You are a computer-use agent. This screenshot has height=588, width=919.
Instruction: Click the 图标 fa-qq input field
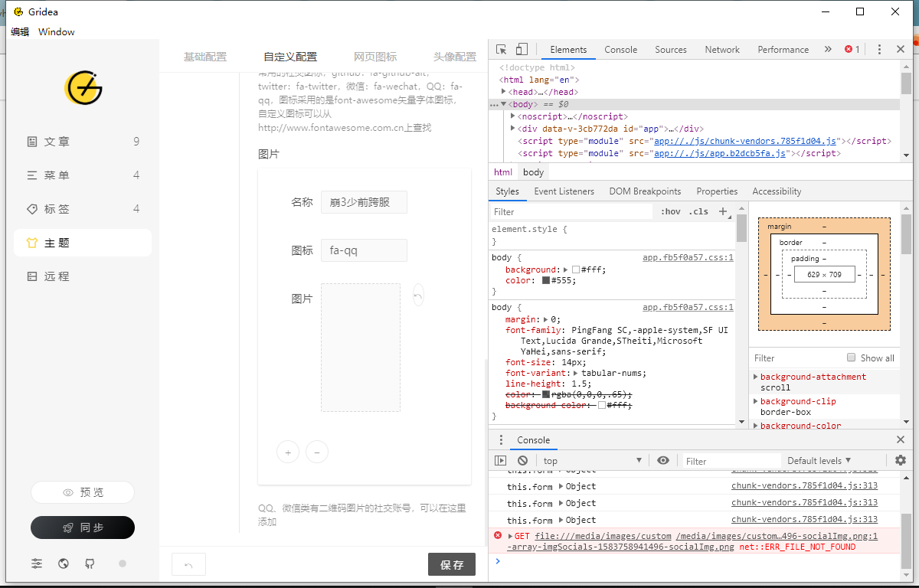(x=364, y=250)
